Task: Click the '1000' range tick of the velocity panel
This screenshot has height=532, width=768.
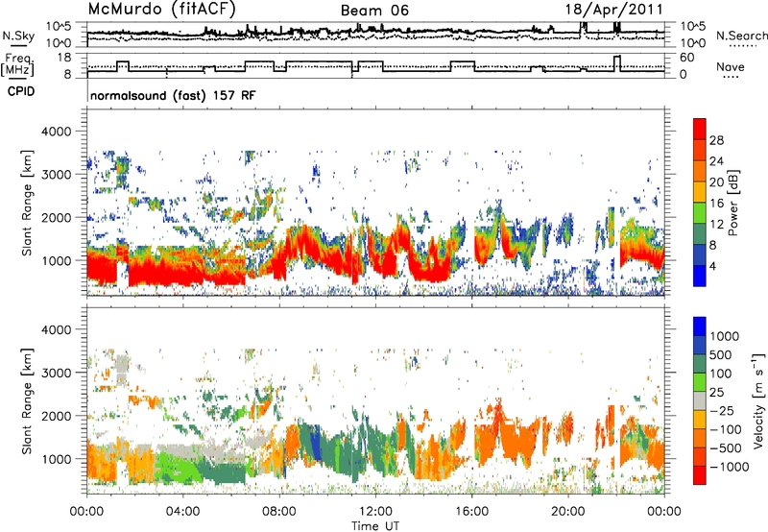Action: [56, 459]
